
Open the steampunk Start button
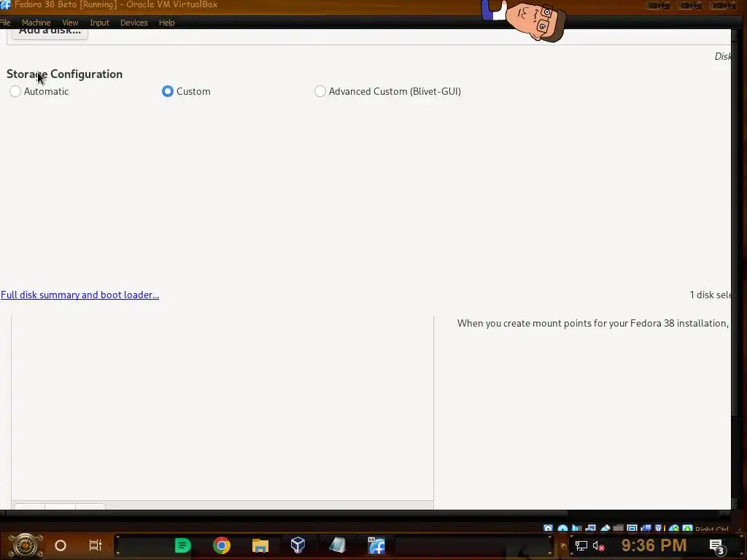[26, 545]
